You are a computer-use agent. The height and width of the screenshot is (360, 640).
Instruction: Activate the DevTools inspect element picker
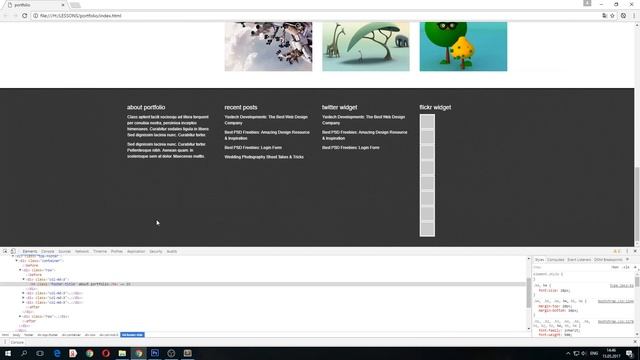pos(5,251)
